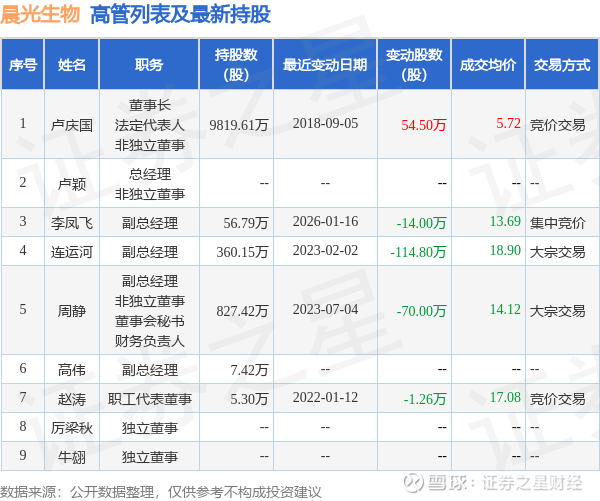
Task: Select the name 连运河
Action: pos(72,252)
